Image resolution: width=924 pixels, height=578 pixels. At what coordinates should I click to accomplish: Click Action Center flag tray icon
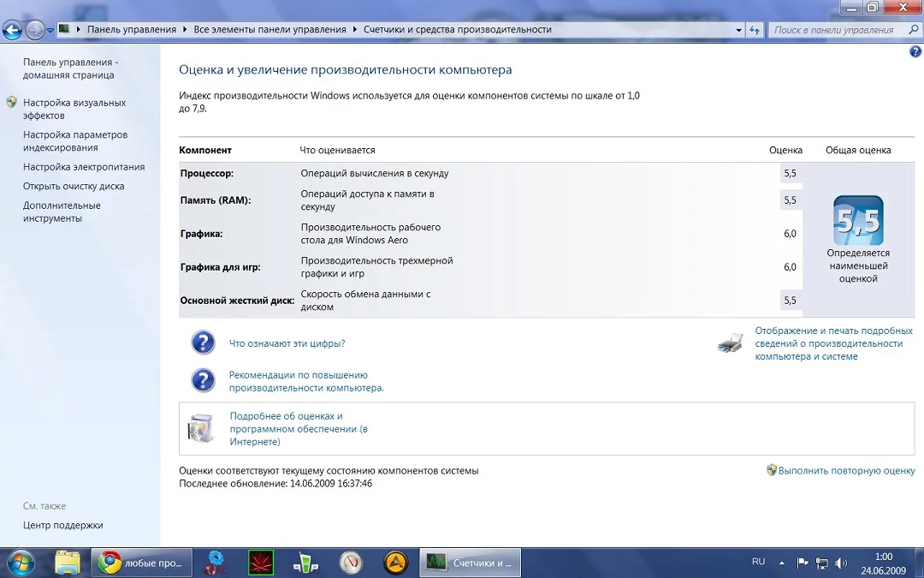[802, 563]
